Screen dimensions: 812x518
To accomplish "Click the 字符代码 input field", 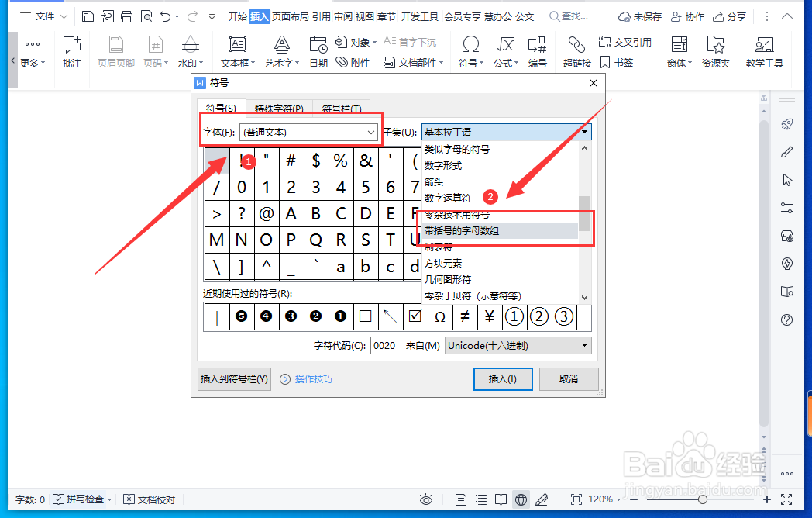I will [386, 345].
